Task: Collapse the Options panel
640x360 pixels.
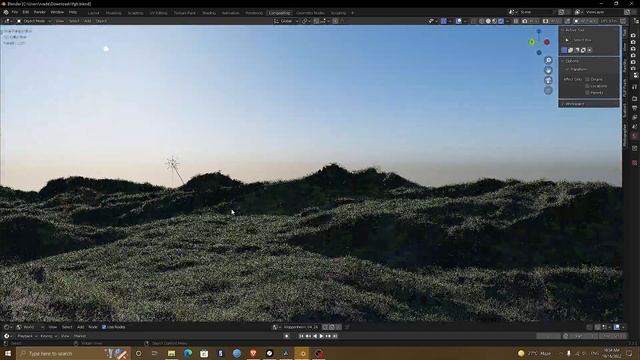Action: pyautogui.click(x=571, y=61)
